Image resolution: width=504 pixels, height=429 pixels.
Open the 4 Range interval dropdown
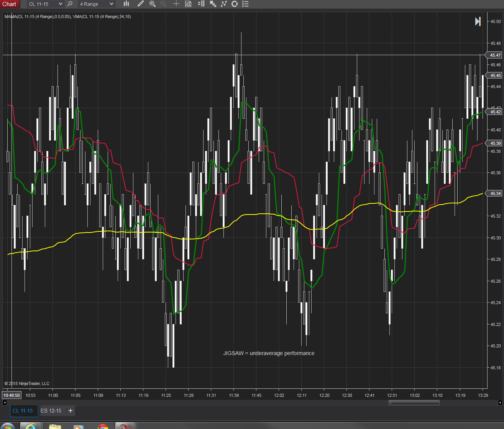pos(96,4)
